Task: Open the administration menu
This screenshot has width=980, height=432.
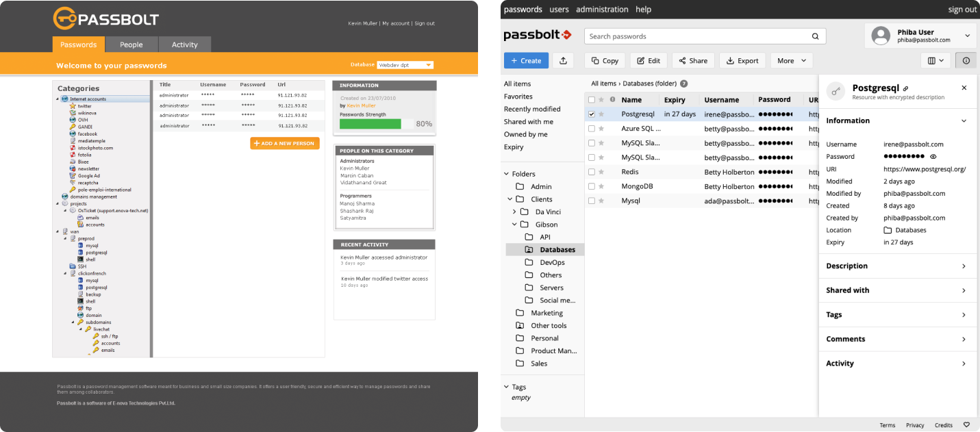Action: [x=602, y=9]
